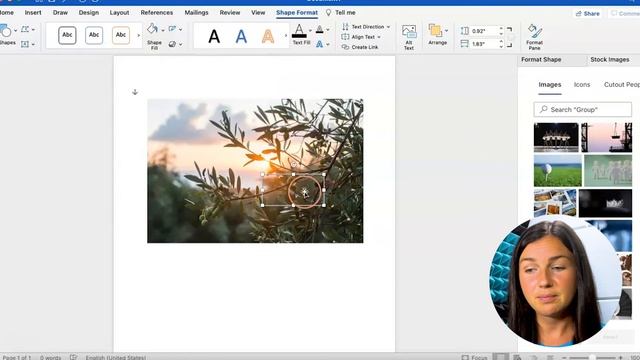Click the shape width field showing 1.83"
The width and height of the screenshot is (640, 360).
click(x=484, y=44)
